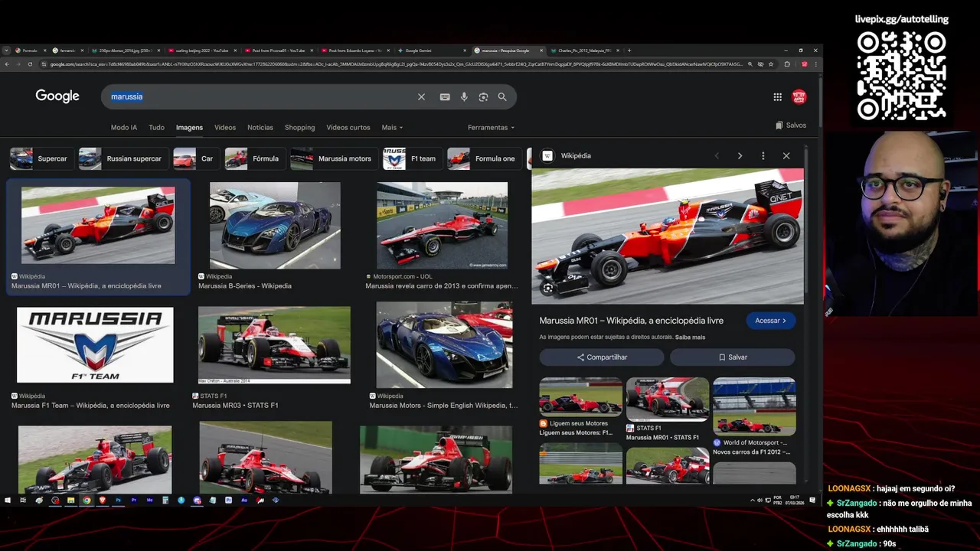Click Acessar button for Marussia MR01
Screen dimensions: 980x551
[770, 321]
